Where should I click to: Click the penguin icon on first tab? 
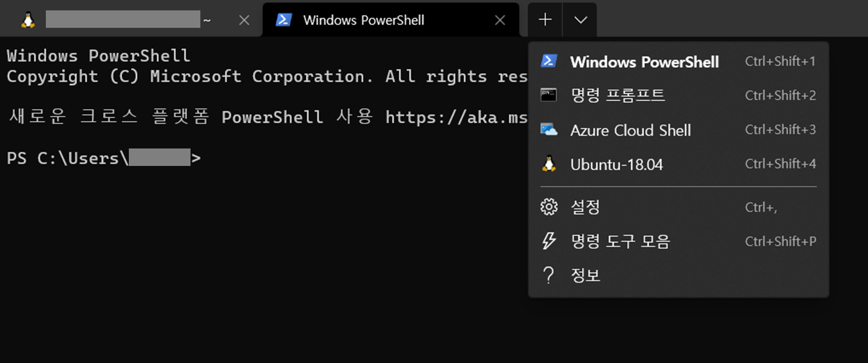tap(28, 20)
